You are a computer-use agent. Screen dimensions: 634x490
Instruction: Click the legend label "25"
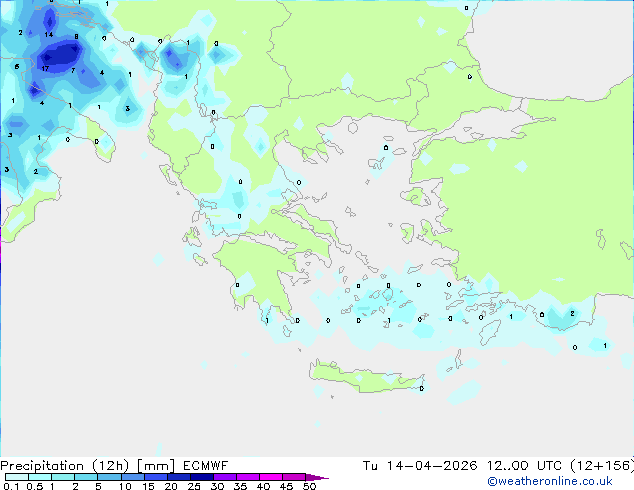(194, 486)
